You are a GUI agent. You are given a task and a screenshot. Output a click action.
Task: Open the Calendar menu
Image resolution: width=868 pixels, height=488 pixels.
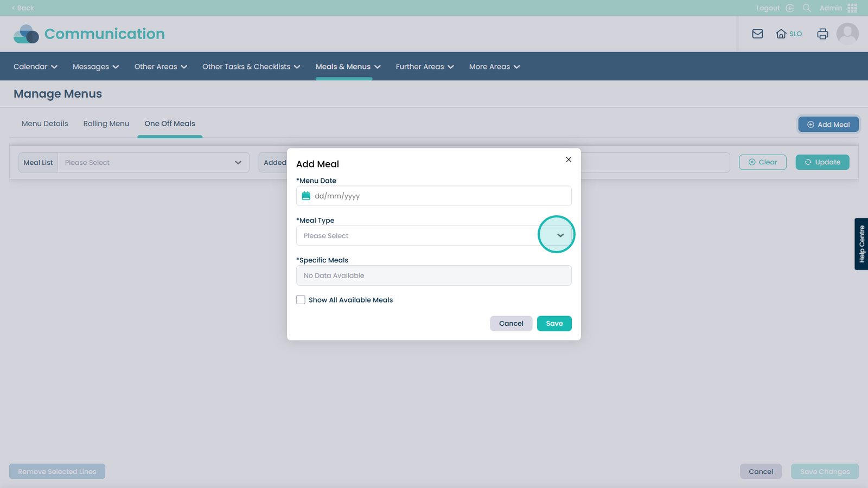coord(35,67)
